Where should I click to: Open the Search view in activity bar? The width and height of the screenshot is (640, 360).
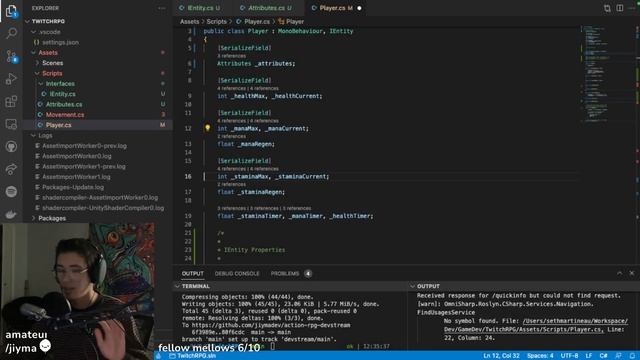tap(11, 33)
